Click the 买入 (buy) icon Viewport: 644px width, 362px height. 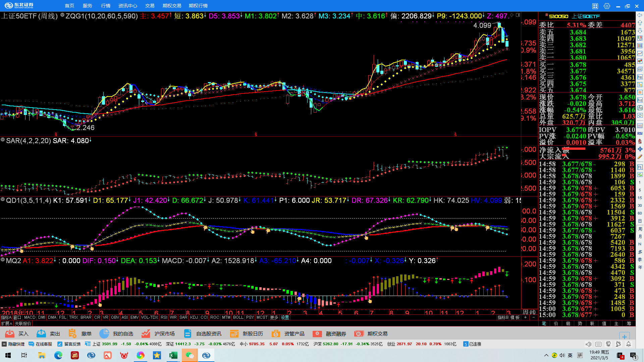point(10,334)
